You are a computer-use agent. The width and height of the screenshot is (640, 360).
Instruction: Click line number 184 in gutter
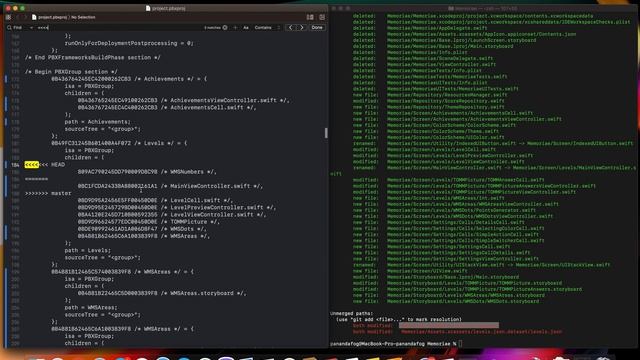[x=15, y=165]
